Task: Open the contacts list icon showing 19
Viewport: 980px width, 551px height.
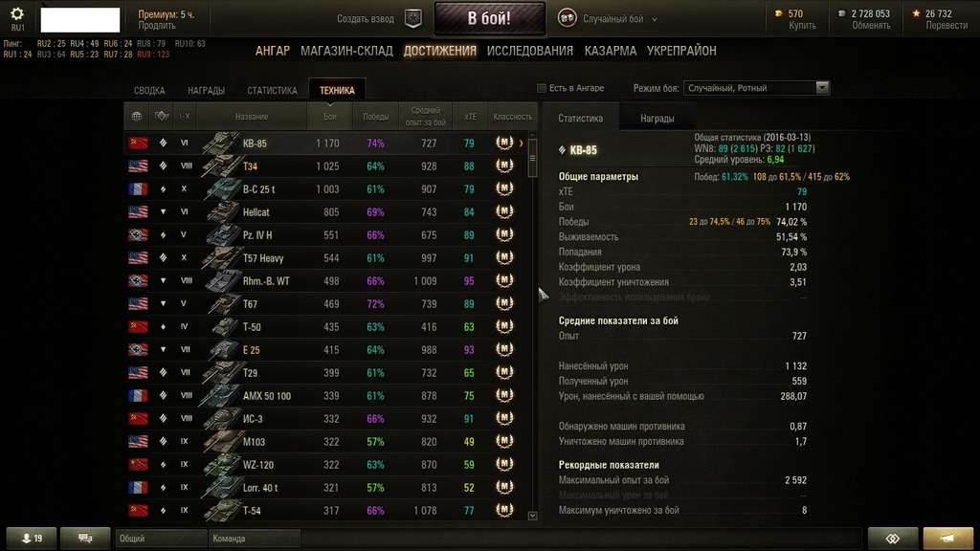Action: tap(32, 538)
